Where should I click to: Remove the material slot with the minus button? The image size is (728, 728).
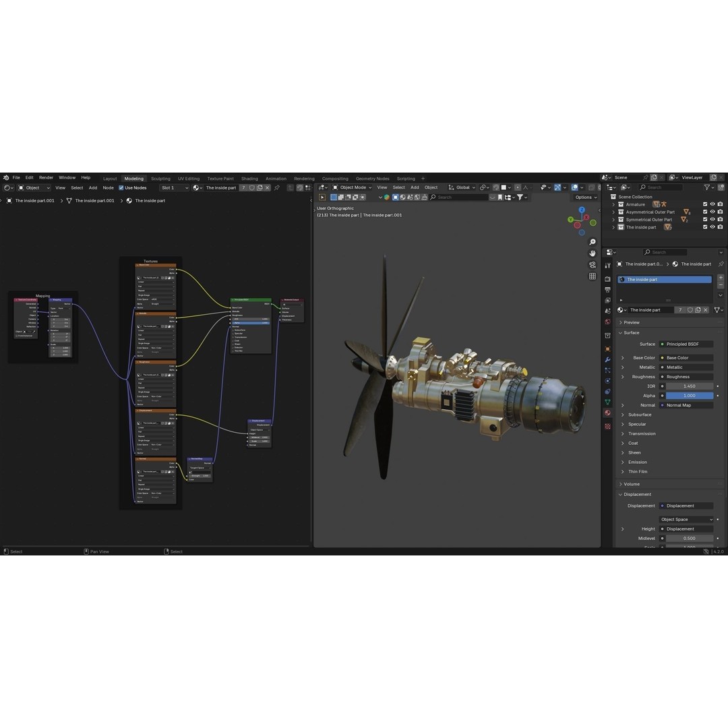point(721,284)
